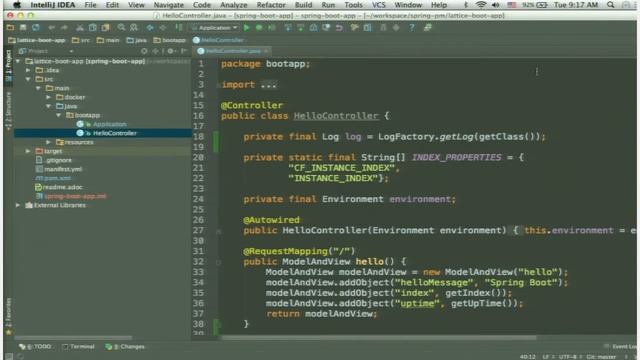
Task: Toggle the Favorites tool window button
Action: click(x=8, y=316)
